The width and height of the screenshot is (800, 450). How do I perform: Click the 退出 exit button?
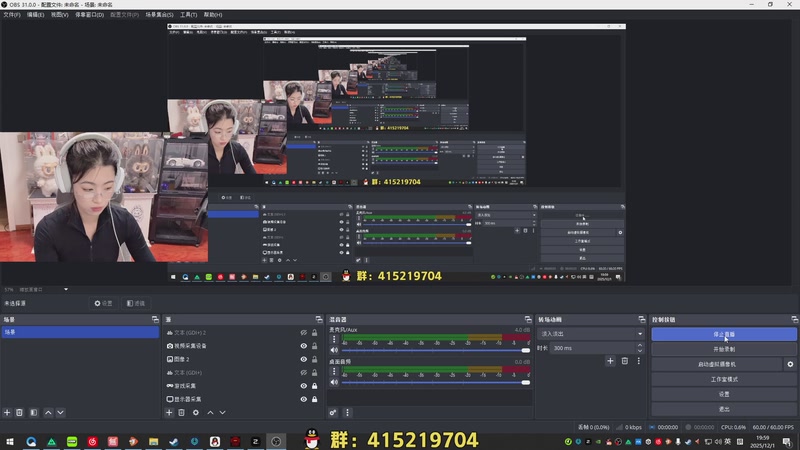click(724, 409)
